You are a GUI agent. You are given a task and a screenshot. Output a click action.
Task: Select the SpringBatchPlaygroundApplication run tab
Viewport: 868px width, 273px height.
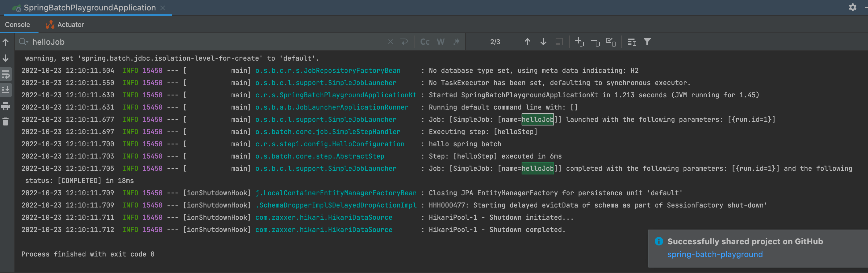[x=88, y=8]
